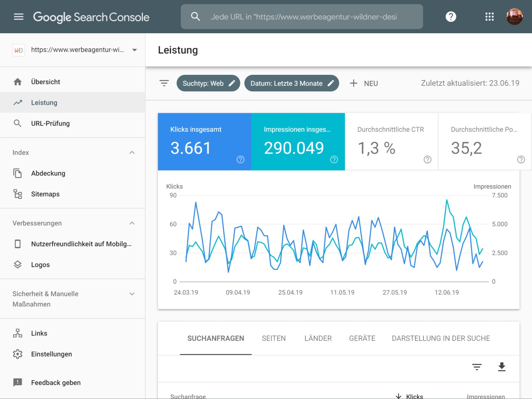The image size is (532, 399).
Task: Toggle the Impressionen insgesamt metric card
Action: coord(298,142)
